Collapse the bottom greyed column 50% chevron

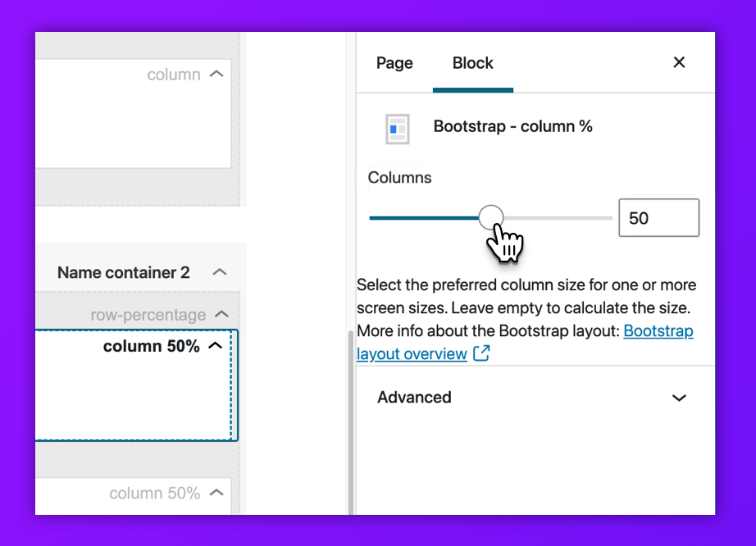(x=217, y=493)
